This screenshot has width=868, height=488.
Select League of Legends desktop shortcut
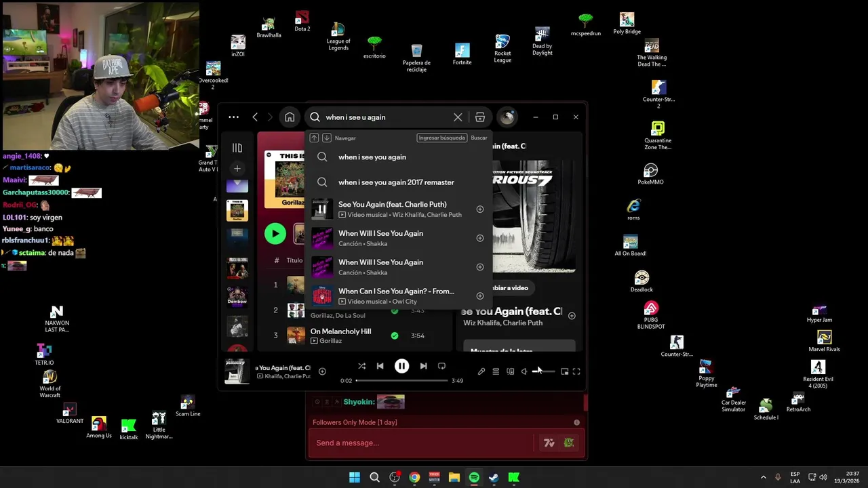point(338,37)
